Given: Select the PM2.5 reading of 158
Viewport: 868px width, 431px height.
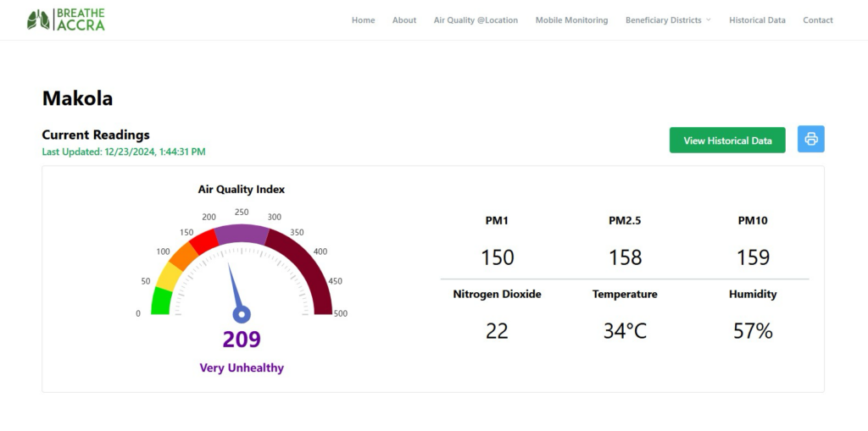Looking at the screenshot, I should pos(625,257).
